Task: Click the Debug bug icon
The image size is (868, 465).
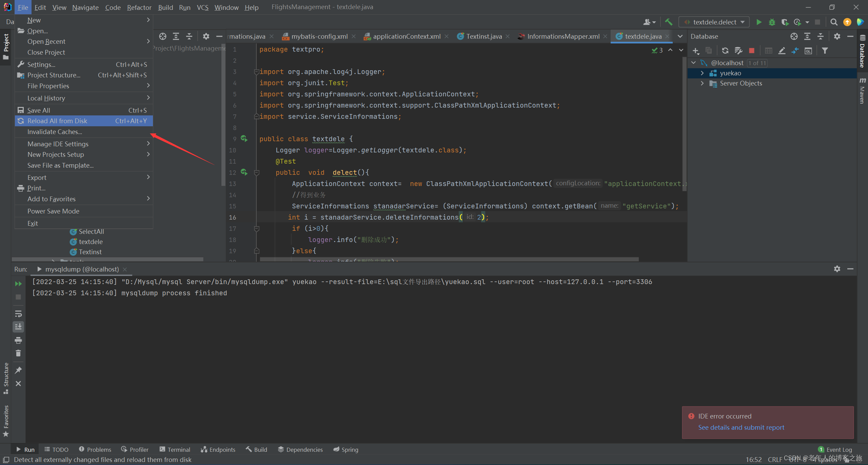Action: (x=772, y=22)
